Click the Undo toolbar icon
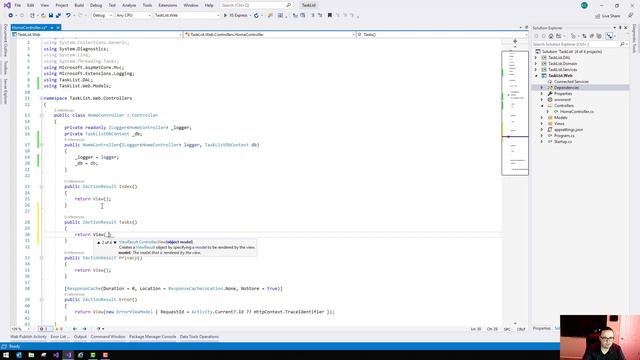Image resolution: width=640 pixels, height=360 pixels. click(x=68, y=16)
